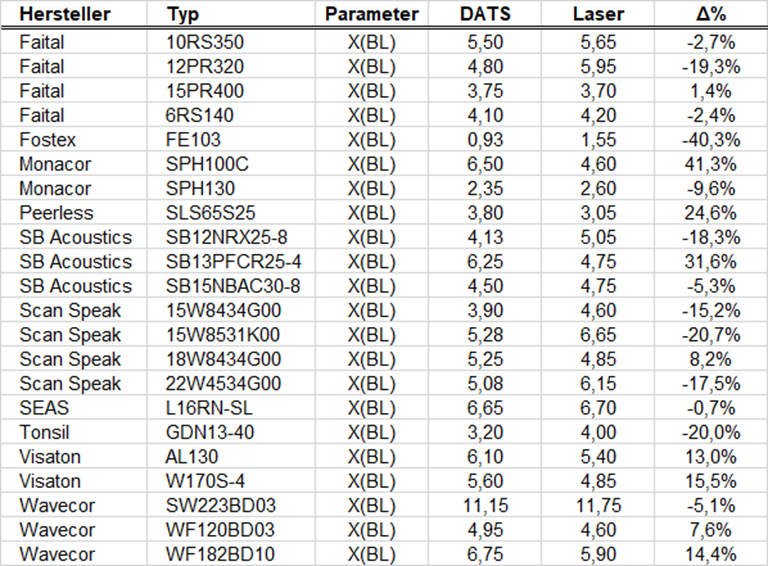Click the DATS value 11,15
This screenshot has width=768, height=566.
pos(485,506)
